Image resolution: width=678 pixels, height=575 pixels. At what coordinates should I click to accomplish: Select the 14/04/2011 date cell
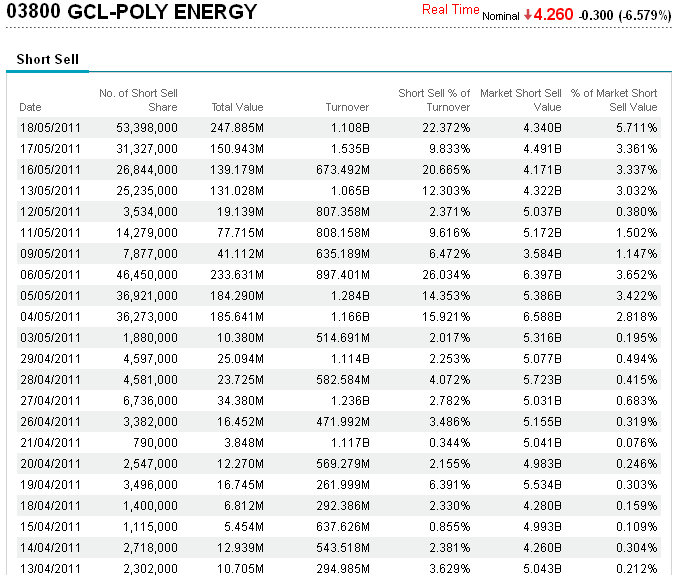[50, 548]
